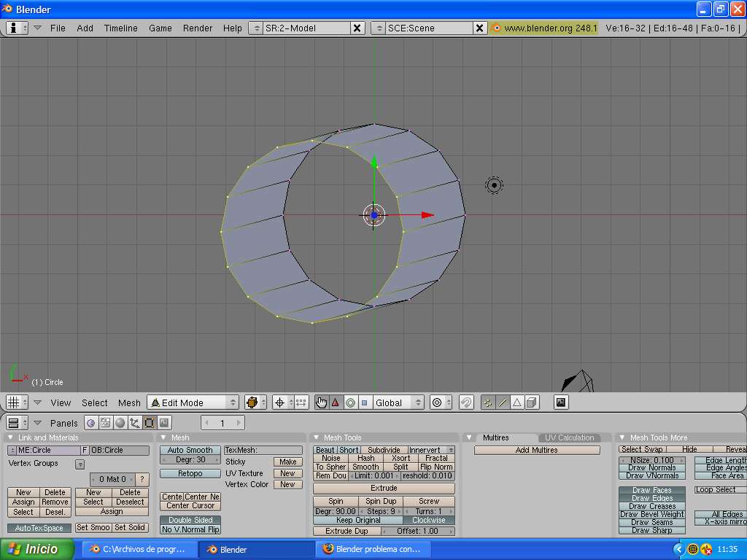Adjust the Steps: 9 field
Image resolution: width=747 pixels, height=560 pixels.
381,511
